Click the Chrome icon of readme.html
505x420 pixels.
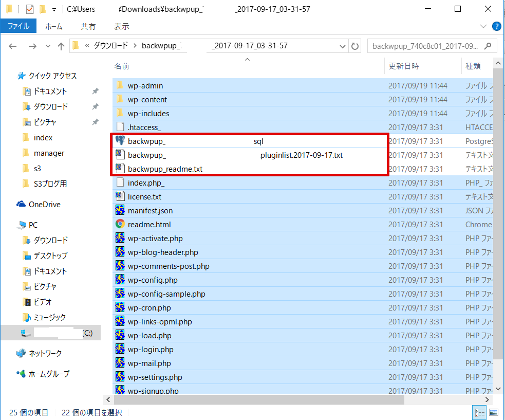coord(120,224)
